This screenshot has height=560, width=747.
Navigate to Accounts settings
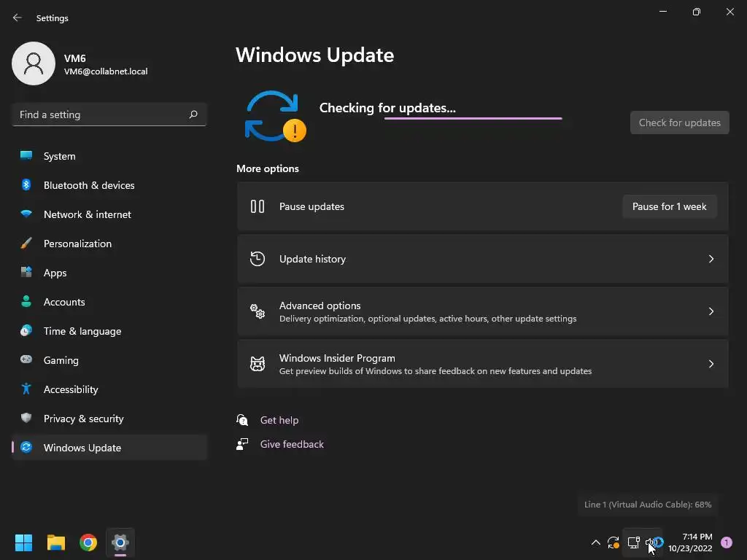coord(109,302)
